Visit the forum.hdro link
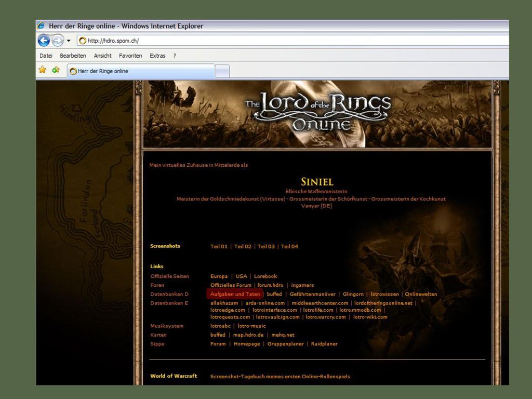The image size is (532, 399). 270,285
